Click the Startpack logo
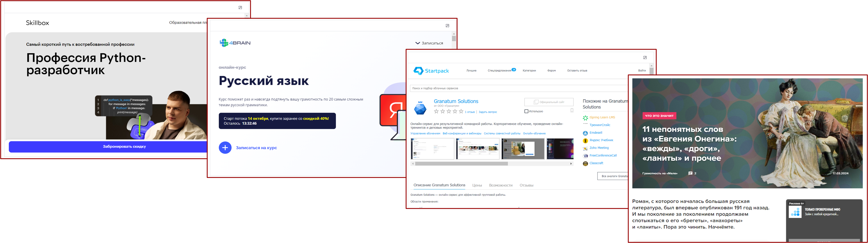 click(431, 71)
